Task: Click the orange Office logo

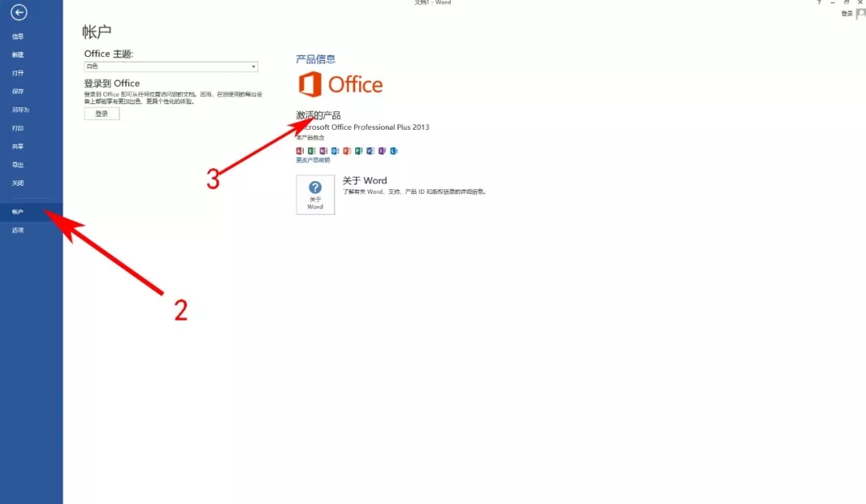Action: (x=340, y=84)
